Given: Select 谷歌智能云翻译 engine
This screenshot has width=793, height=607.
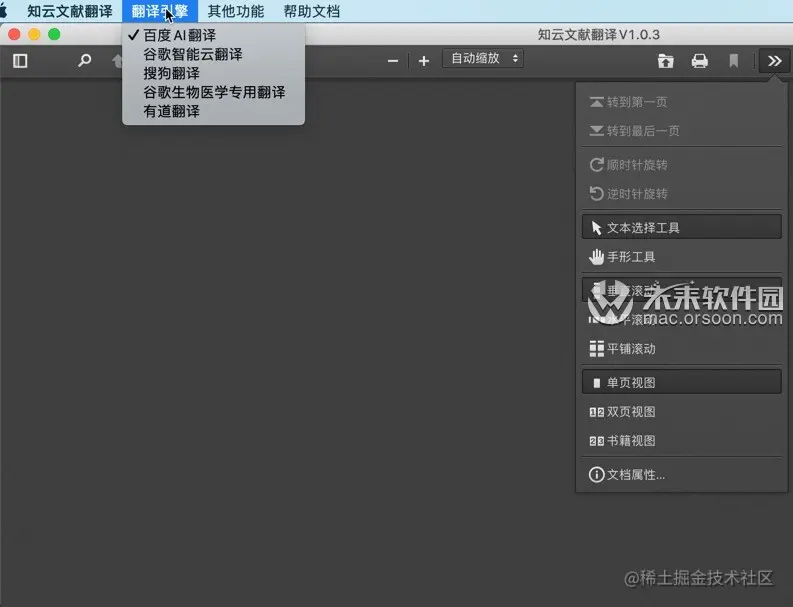Looking at the screenshot, I should pyautogui.click(x=213, y=54).
